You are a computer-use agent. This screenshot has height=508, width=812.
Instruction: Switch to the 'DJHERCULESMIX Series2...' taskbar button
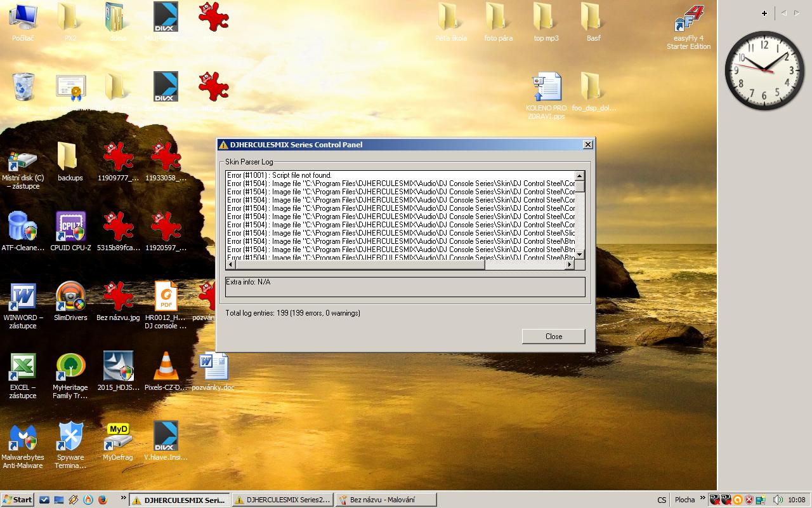(282, 500)
